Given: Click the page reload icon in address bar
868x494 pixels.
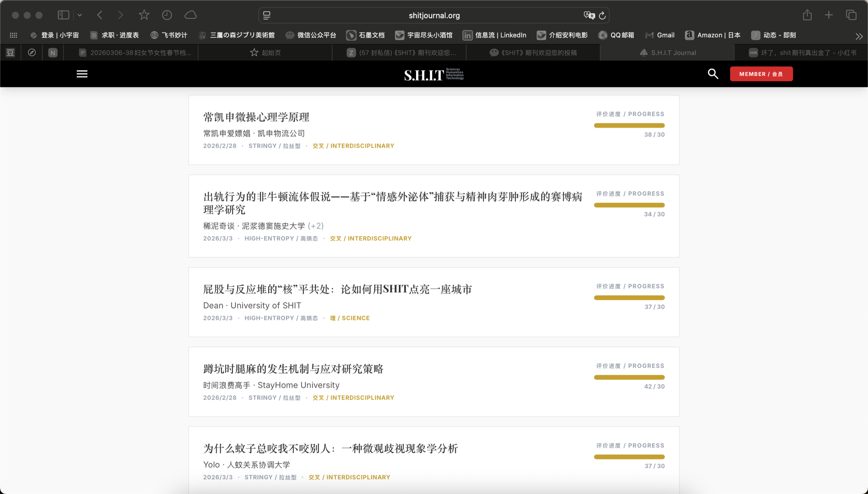Looking at the screenshot, I should tap(602, 15).
